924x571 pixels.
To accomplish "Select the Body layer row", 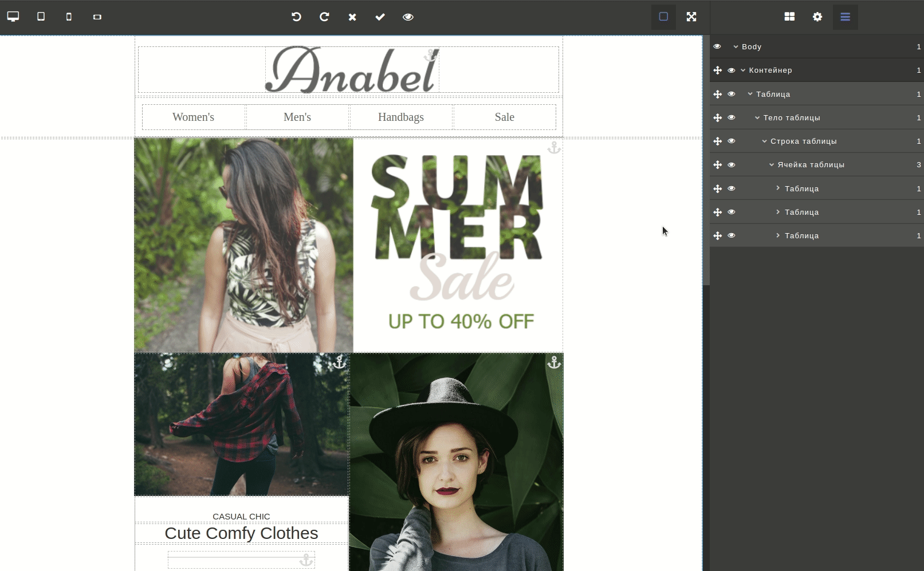I will (x=817, y=46).
